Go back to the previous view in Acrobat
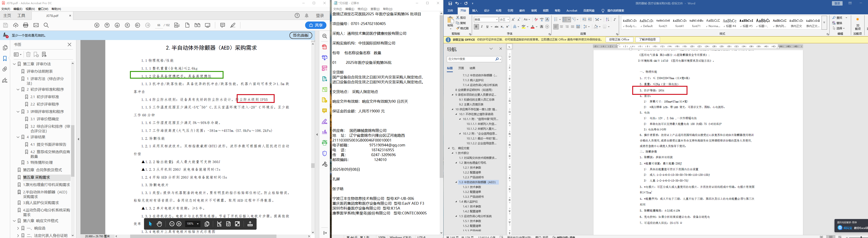The image size is (868, 238). click(x=138, y=25)
